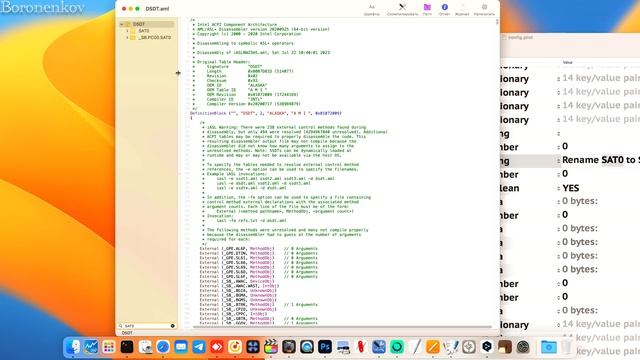Click the magnifier icon in the search field
The width and height of the screenshot is (640, 360).
(x=121, y=326)
